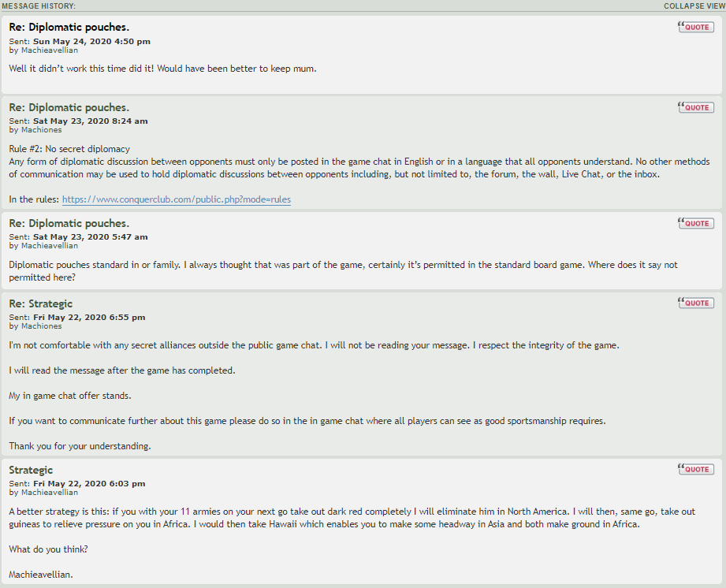Screen dimensions: 726x588
Task: Quote the Rule #2 message by Machiones
Action: pyautogui.click(x=695, y=107)
